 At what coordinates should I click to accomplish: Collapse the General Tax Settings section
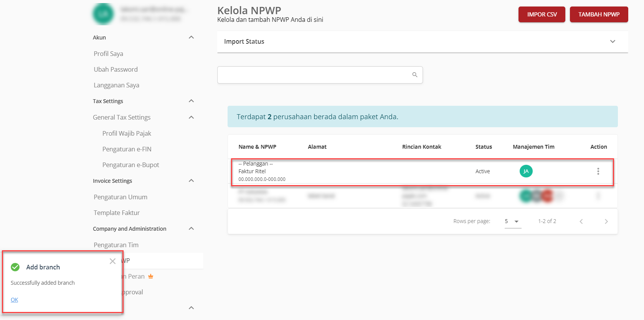click(191, 117)
